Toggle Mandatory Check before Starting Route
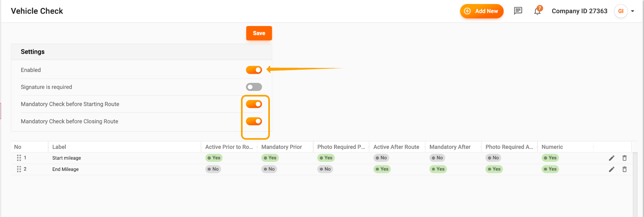This screenshot has width=644, height=217. 254,104
